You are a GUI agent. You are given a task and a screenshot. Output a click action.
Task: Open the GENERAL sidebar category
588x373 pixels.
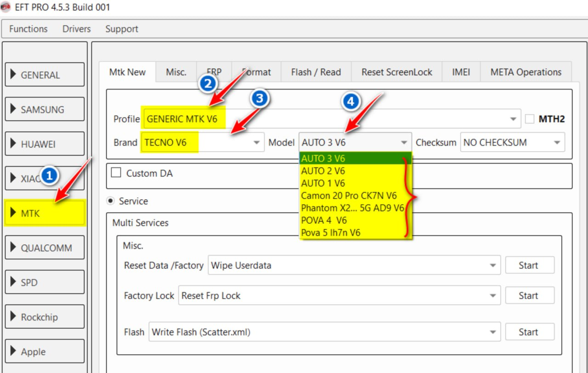[x=45, y=75]
